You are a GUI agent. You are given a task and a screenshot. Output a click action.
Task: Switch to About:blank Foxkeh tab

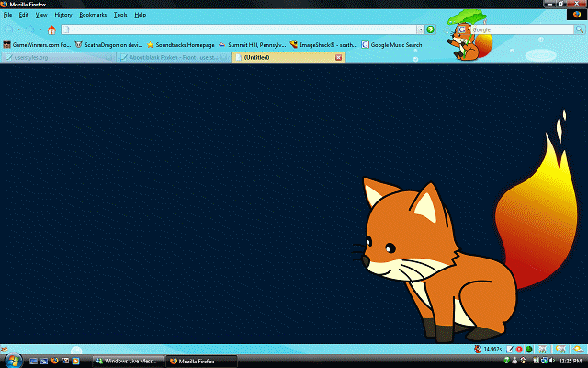tap(174, 57)
